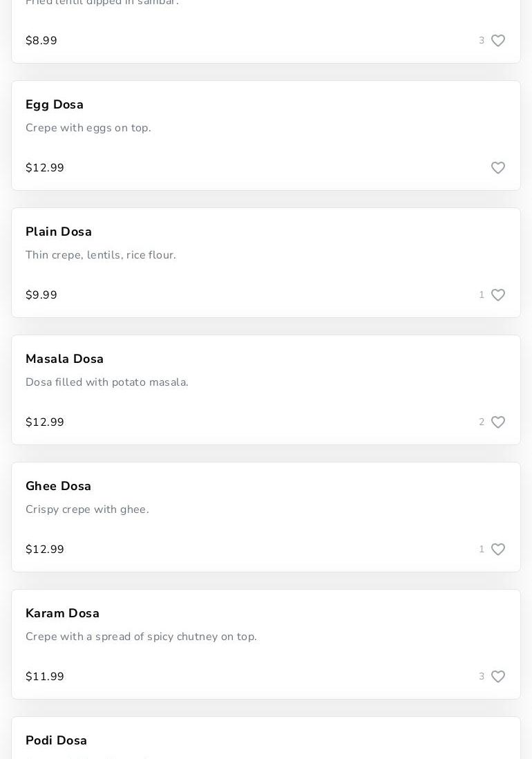Click the Masala Dosa like count

482,422
